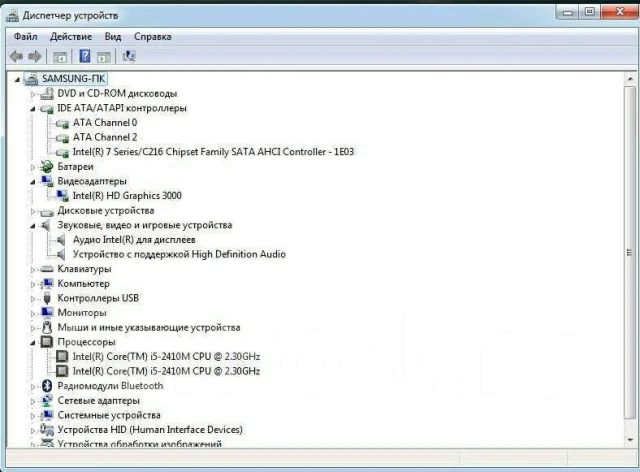Click the Дисковые устройства disk icon
The width and height of the screenshot is (640, 472).
47,212
